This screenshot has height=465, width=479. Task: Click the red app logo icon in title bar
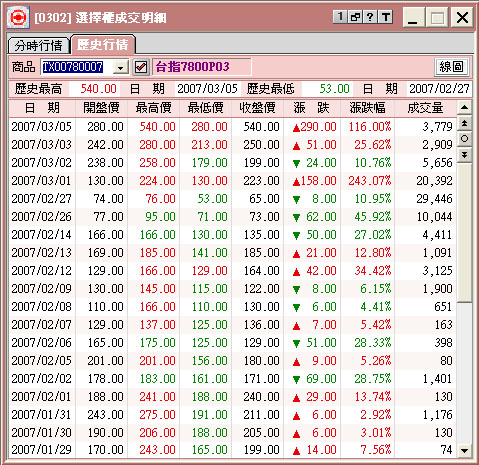tap(18, 17)
